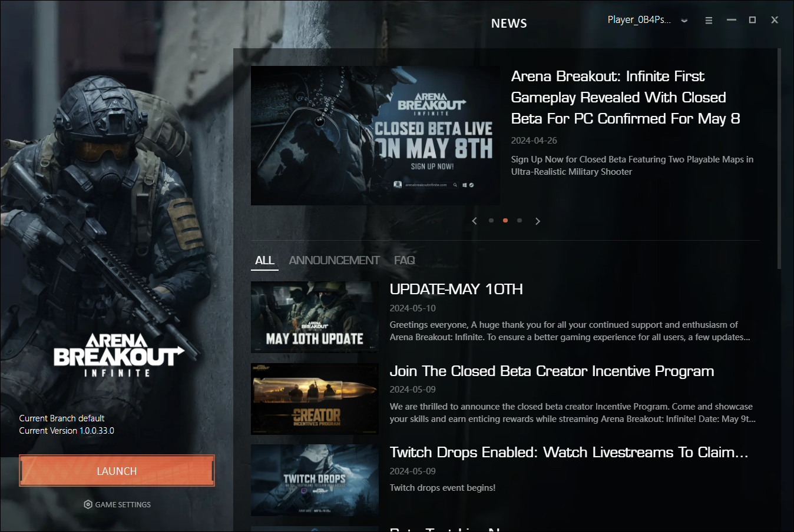Click the news panel vertical scrollbar
Viewport: 794px width, 532px height.
[x=779, y=159]
